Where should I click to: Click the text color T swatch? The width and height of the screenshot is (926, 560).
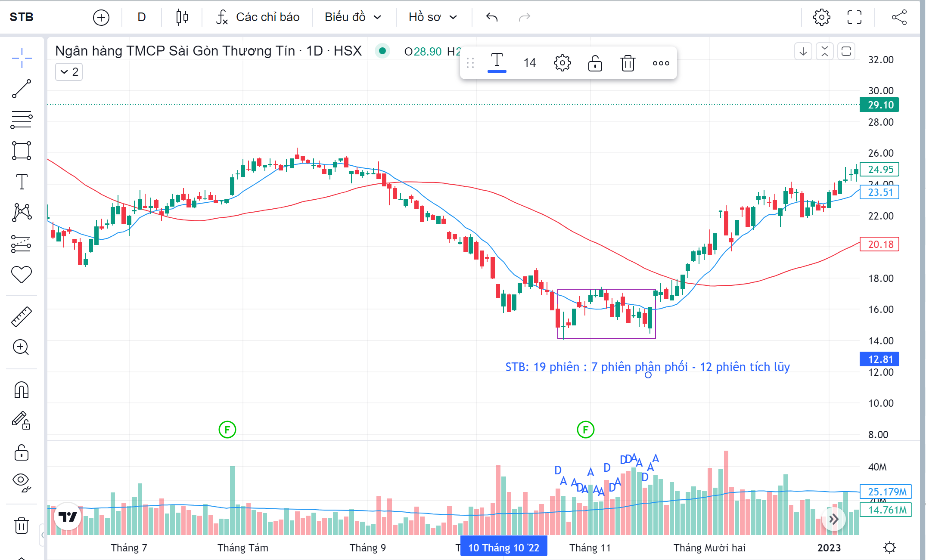497,62
